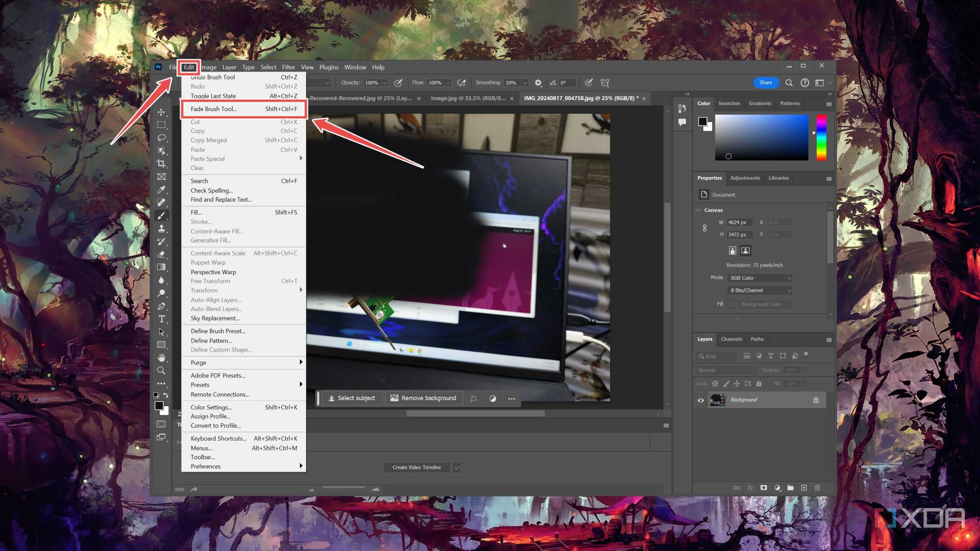
Task: Select the Zoom tool
Action: pos(161,370)
